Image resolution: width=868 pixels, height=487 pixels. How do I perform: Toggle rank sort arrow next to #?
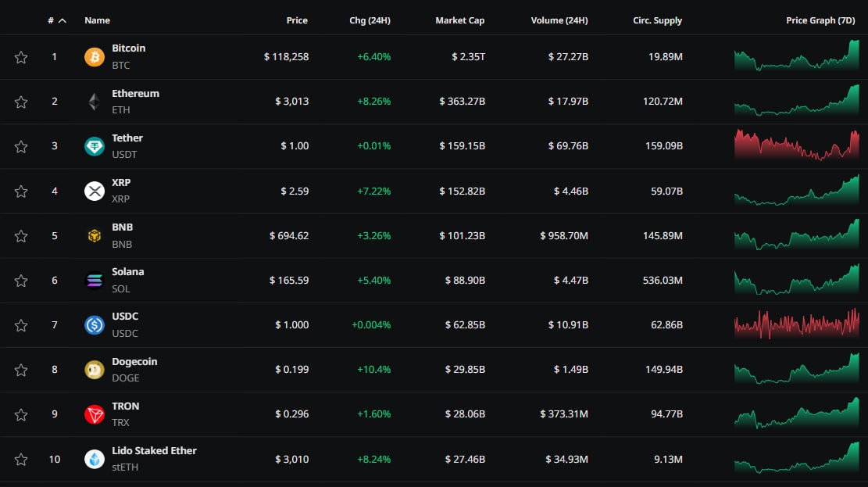[x=62, y=20]
